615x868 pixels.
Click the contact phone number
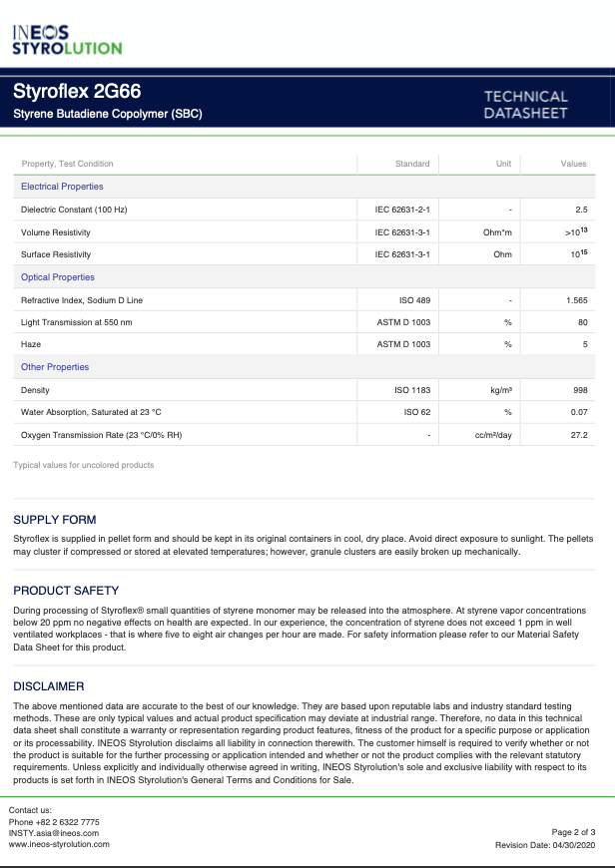coord(53,821)
